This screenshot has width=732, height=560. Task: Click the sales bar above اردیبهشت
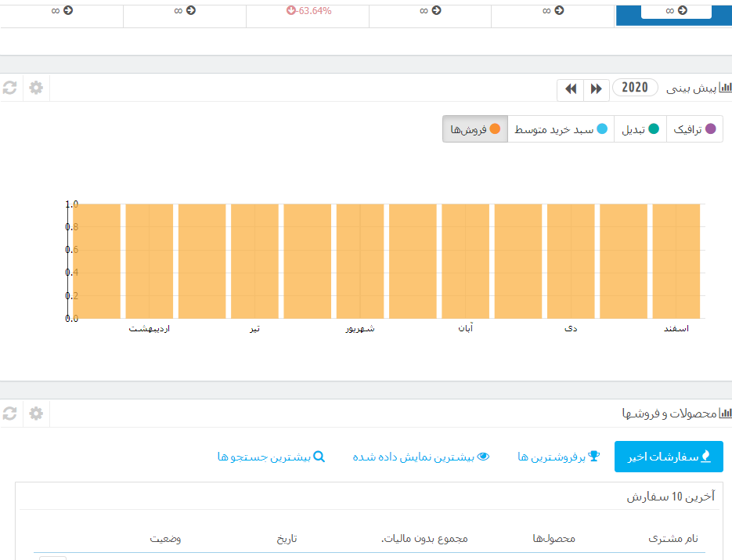click(150, 261)
